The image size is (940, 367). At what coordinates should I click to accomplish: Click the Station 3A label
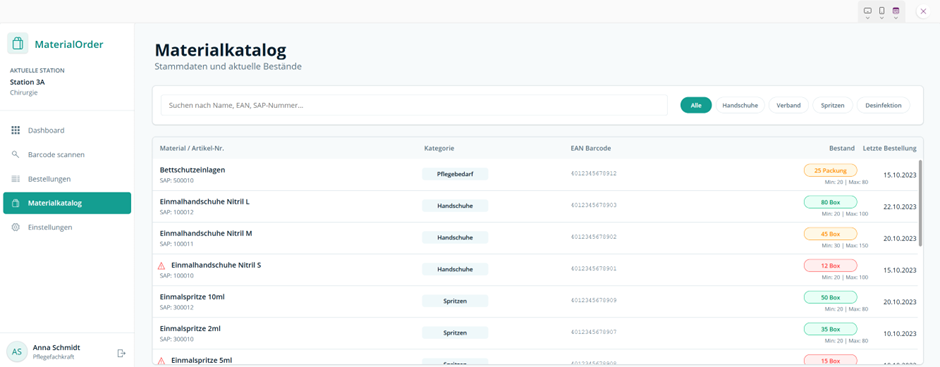click(x=27, y=82)
